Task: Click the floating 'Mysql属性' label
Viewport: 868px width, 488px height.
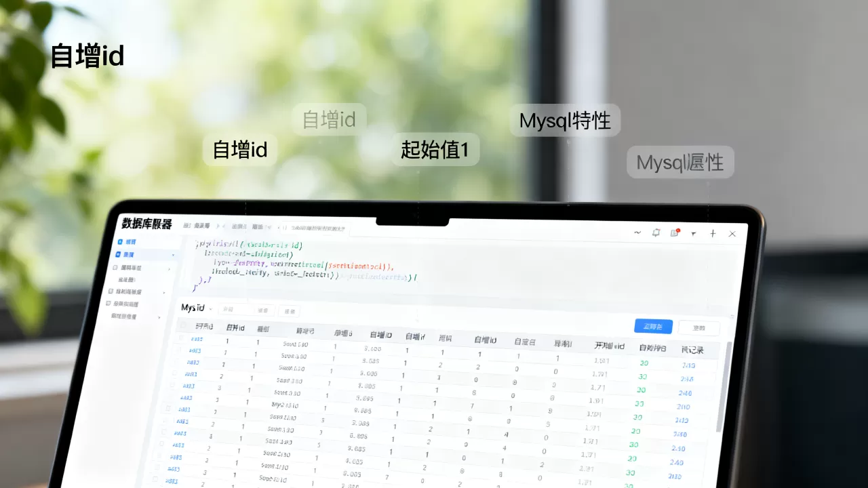Action: coord(680,162)
